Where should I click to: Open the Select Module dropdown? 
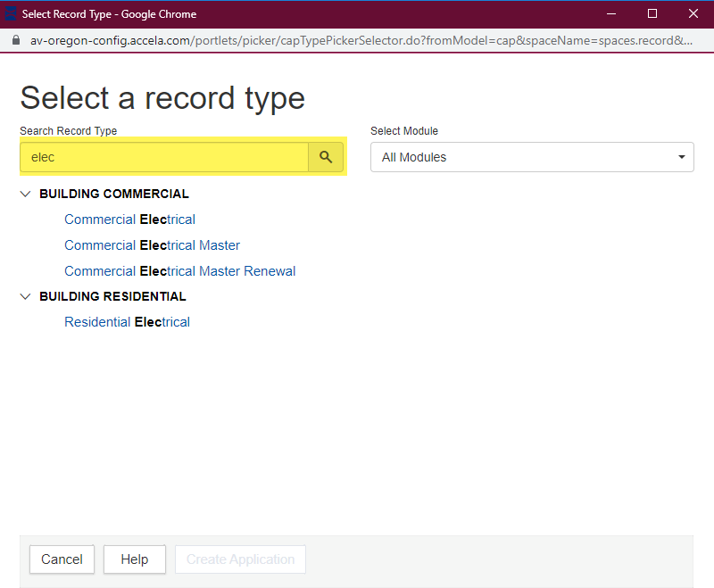[531, 157]
